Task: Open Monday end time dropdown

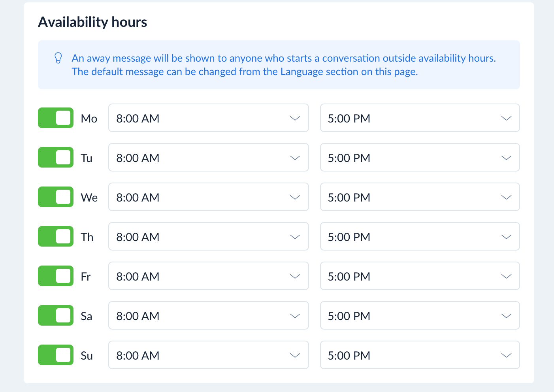Action: point(420,118)
